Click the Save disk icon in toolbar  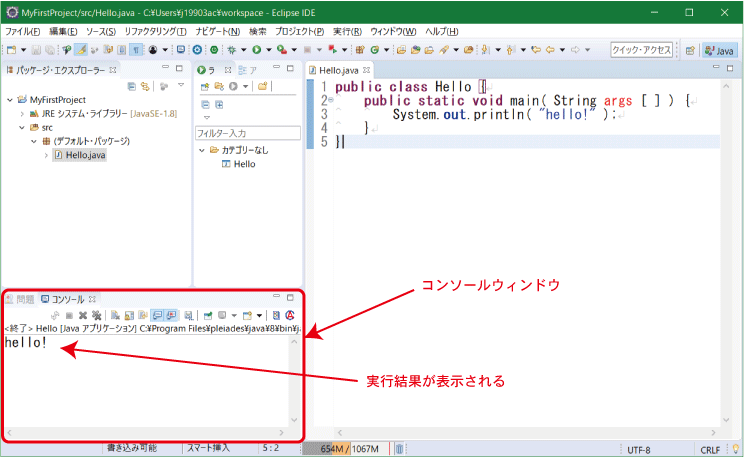[x=36, y=50]
